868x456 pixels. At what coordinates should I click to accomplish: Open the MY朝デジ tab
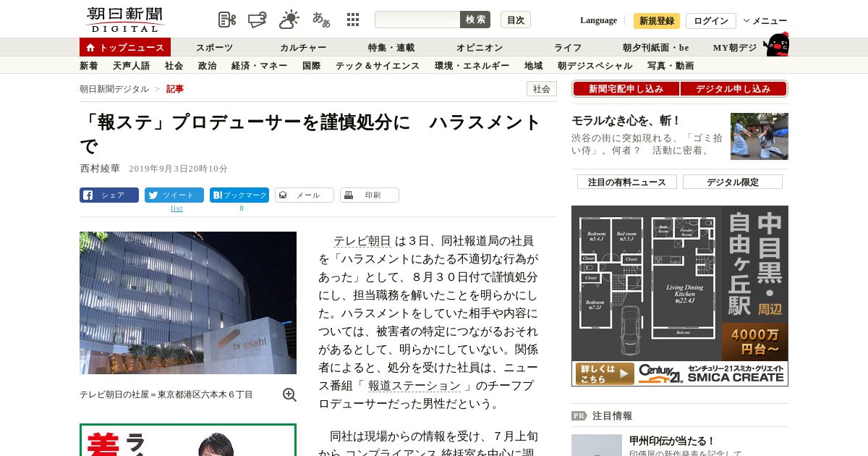735,48
